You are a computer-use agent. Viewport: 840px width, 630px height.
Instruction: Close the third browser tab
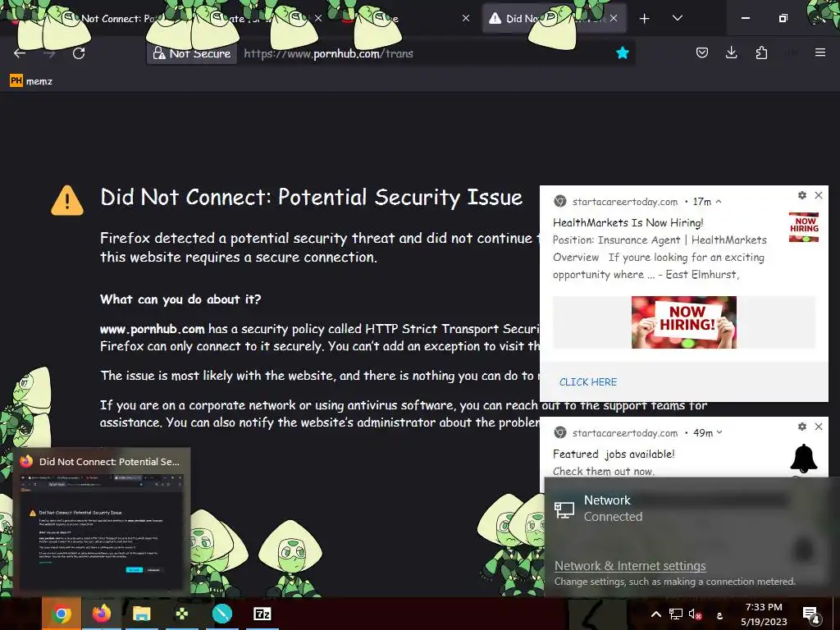[466, 18]
